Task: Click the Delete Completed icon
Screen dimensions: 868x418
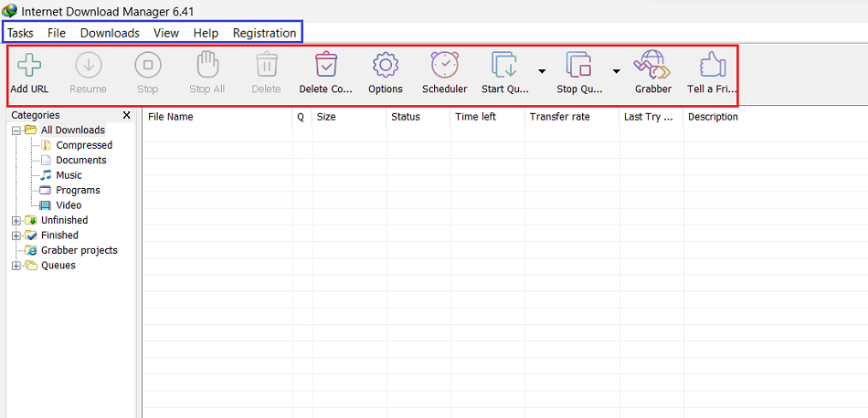Action: pos(326,67)
